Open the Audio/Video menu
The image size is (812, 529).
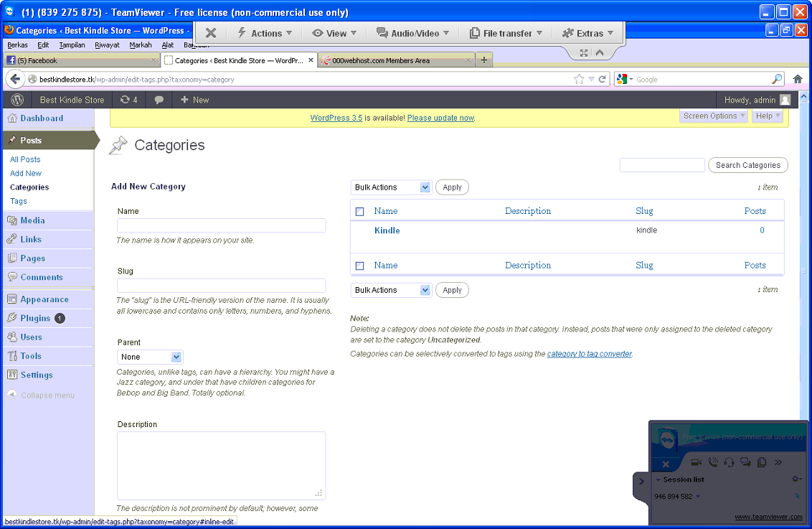point(412,33)
